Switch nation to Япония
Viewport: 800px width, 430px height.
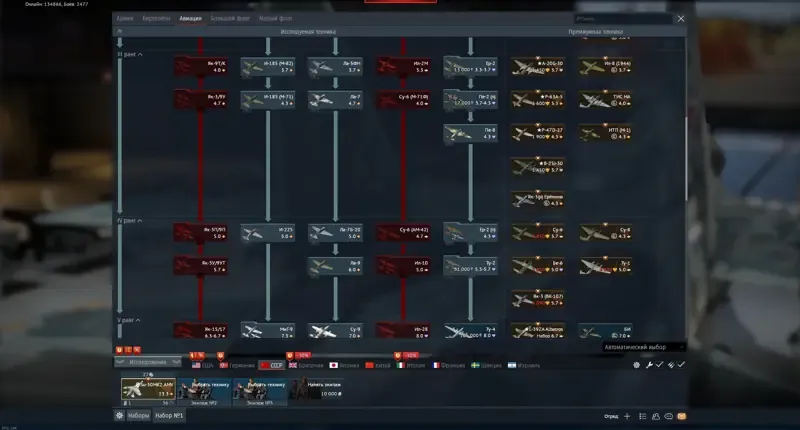click(344, 365)
